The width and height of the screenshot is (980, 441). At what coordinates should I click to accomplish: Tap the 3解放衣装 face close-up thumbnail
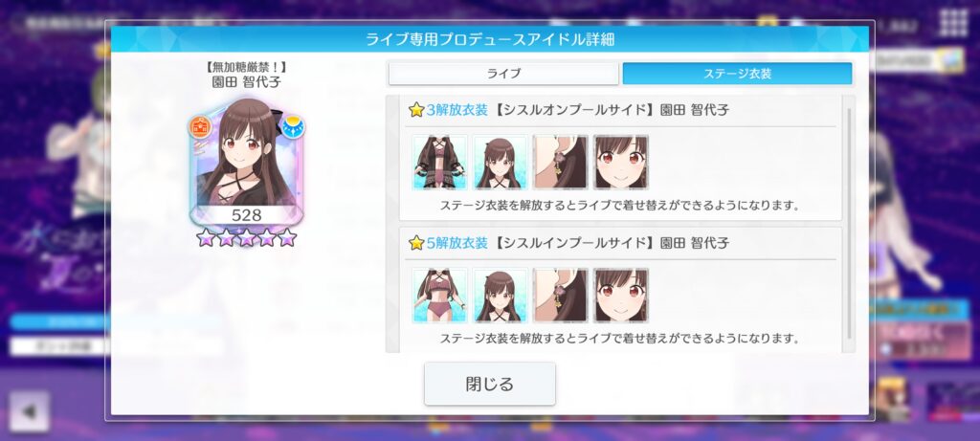[620, 162]
